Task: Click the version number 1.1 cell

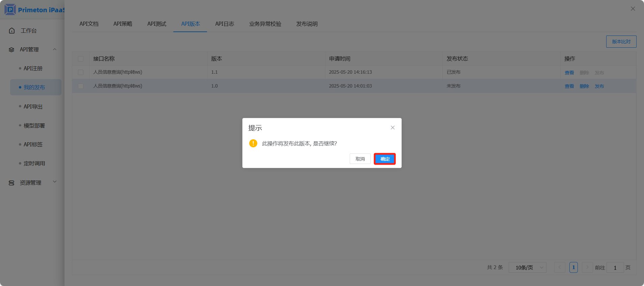Action: (214, 72)
